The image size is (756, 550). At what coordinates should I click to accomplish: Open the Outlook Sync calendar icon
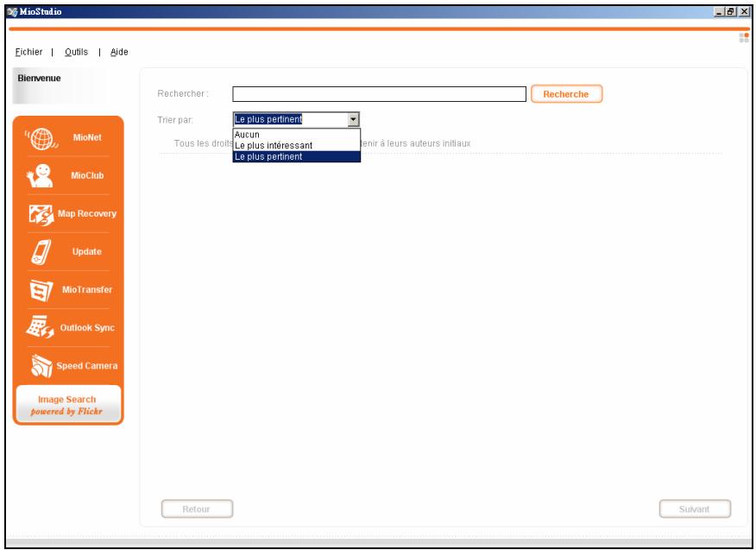[x=40, y=327]
